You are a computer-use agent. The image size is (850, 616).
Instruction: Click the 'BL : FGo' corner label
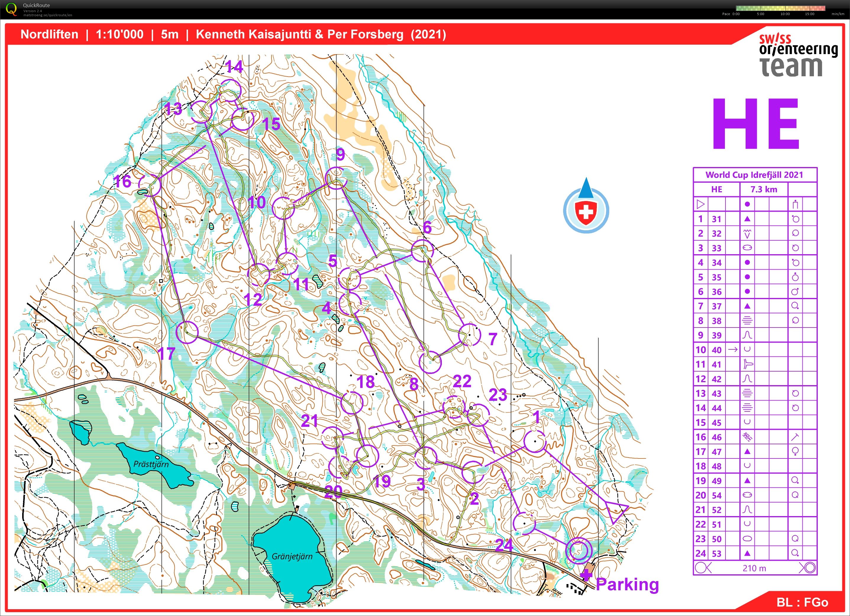[x=802, y=602]
